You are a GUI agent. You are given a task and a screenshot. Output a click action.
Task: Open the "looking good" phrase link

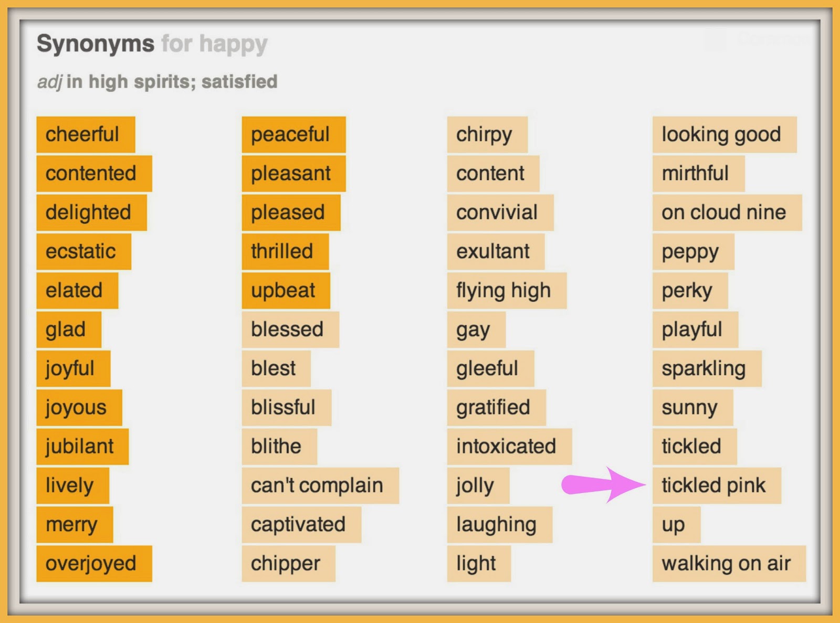point(724,134)
